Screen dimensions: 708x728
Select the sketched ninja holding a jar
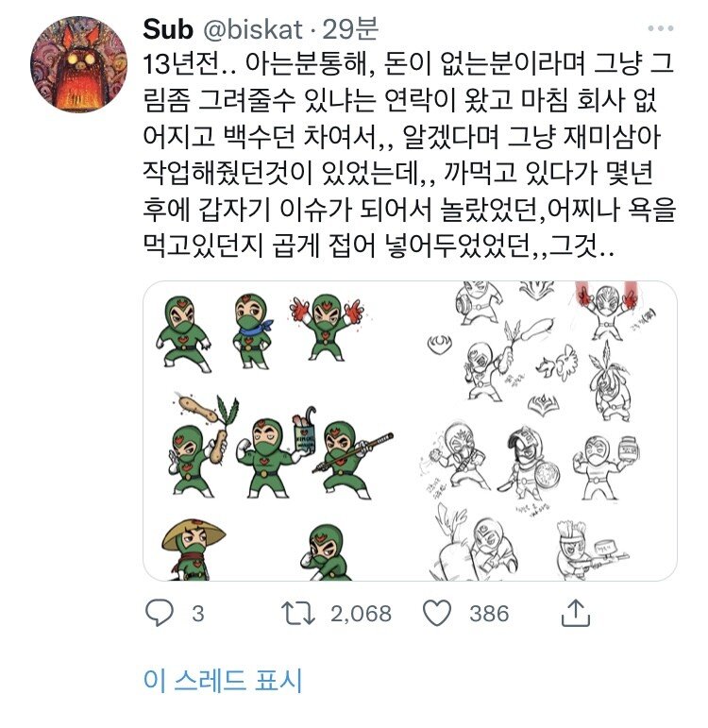click(x=606, y=466)
